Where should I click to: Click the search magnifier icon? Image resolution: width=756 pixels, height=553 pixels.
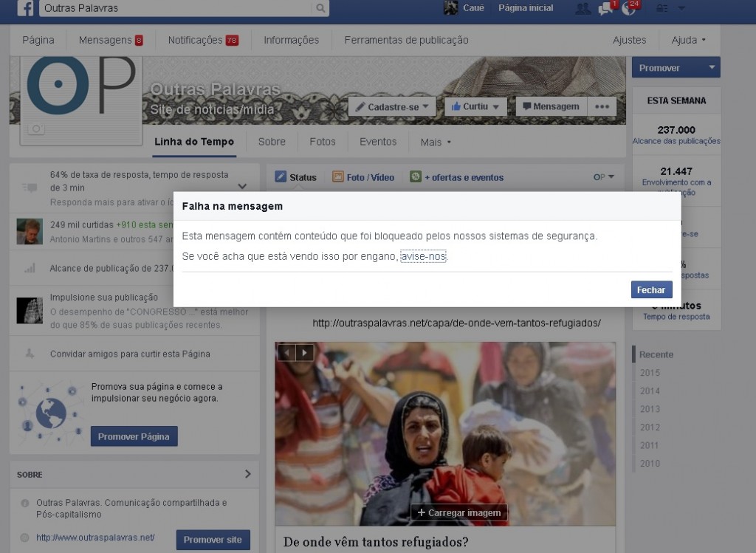tap(320, 8)
